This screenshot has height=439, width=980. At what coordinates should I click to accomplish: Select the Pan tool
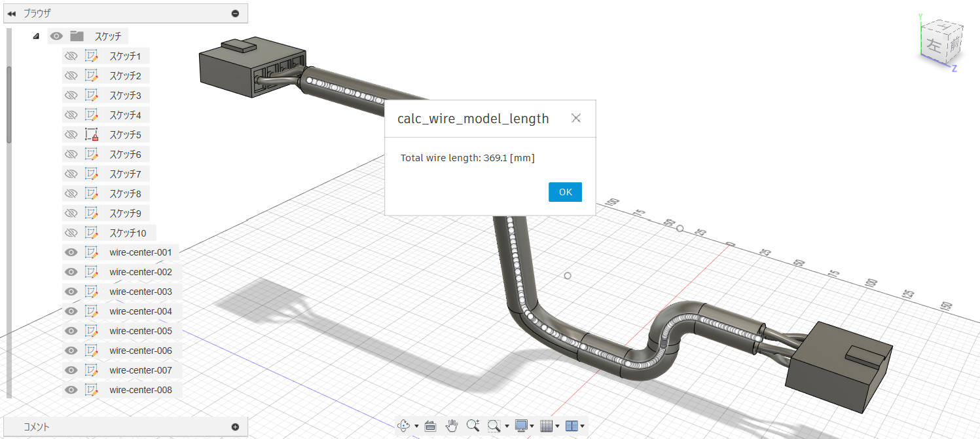pos(452,426)
